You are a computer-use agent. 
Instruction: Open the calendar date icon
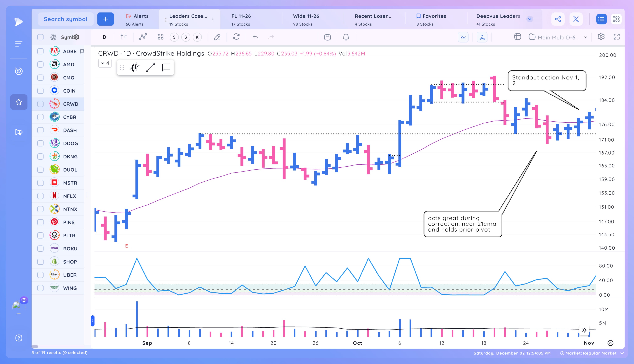tap(328, 37)
